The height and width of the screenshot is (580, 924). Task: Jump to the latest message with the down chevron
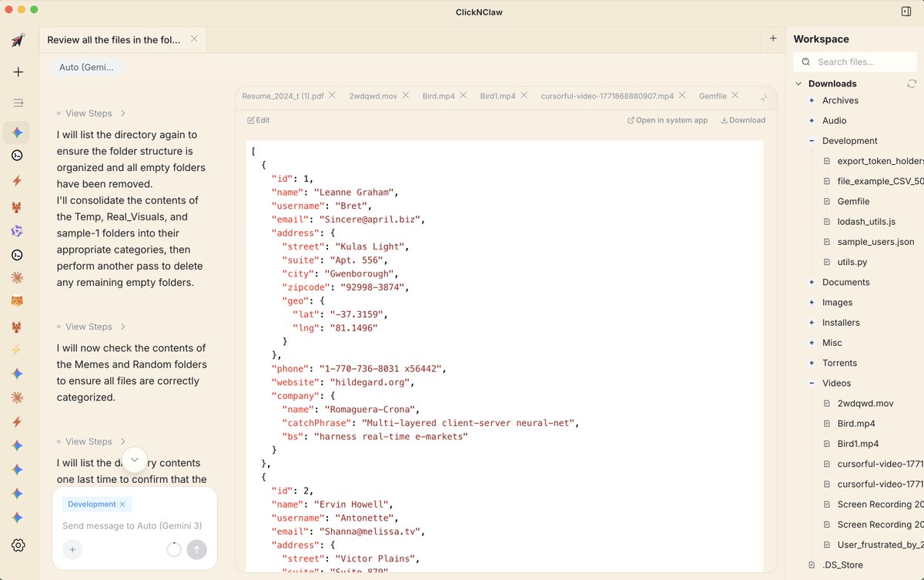[135, 460]
